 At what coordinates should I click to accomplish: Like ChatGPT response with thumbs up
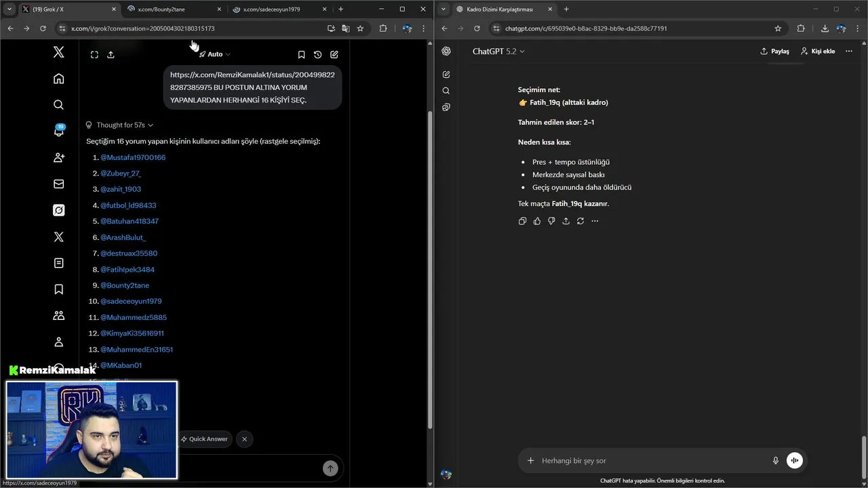537,221
